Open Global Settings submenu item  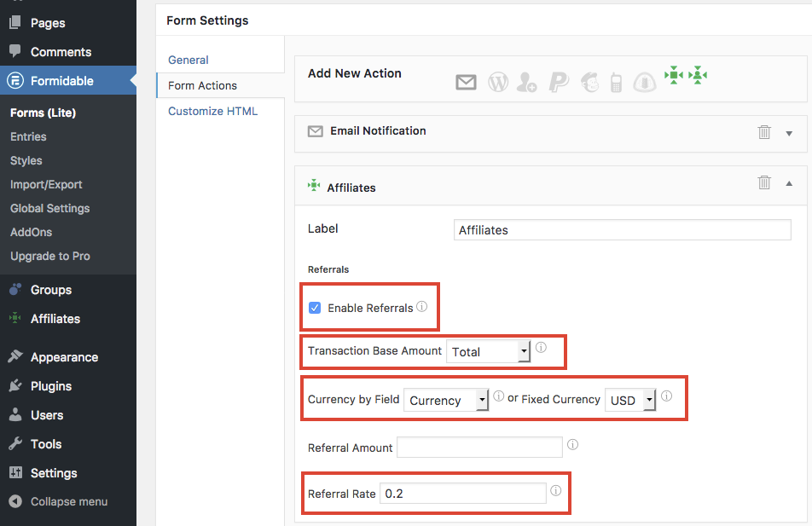pos(49,208)
